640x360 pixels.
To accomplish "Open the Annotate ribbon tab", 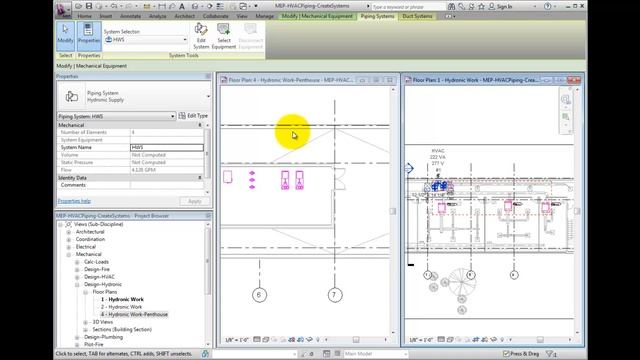I will (x=130, y=16).
